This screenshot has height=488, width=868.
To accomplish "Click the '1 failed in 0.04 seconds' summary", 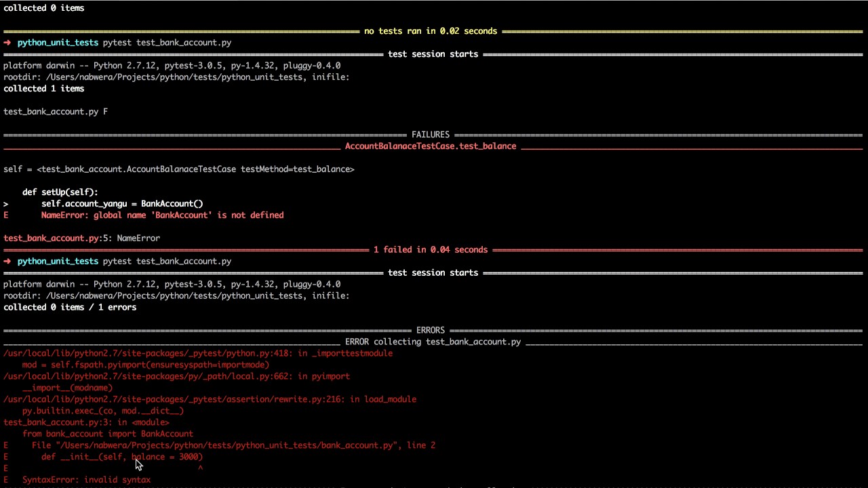I will 430,250.
